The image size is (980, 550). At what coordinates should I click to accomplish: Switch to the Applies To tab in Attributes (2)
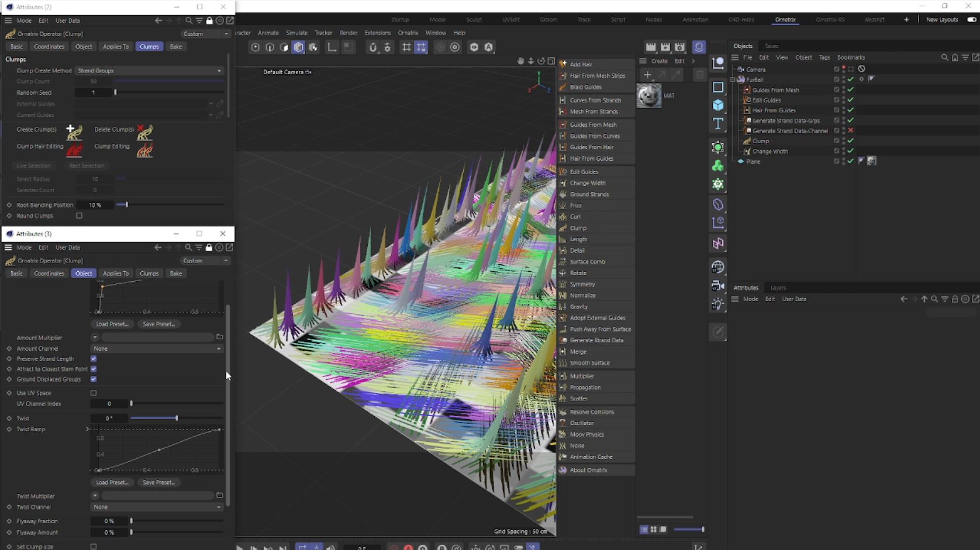pos(116,47)
